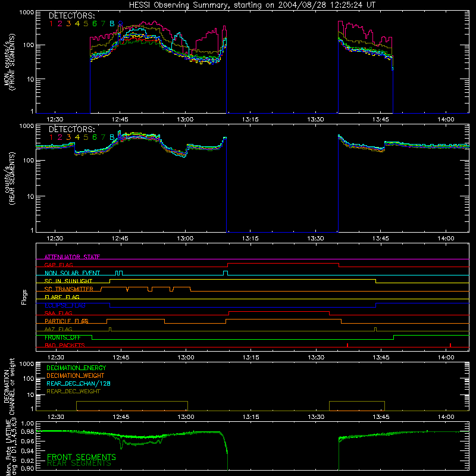This screenshot has width=476, height=476.
Task: Click the FRONT SEGMENTS livetime legend label
Action: (x=82, y=457)
